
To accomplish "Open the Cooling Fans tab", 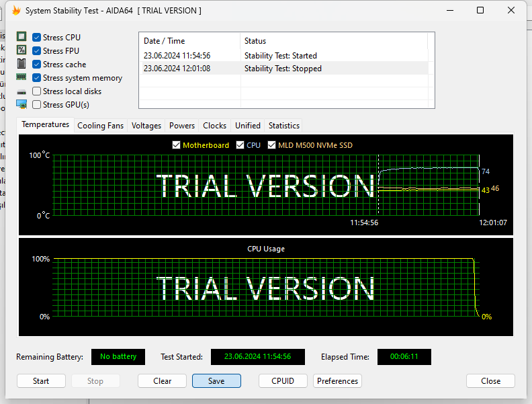I will coord(101,126).
